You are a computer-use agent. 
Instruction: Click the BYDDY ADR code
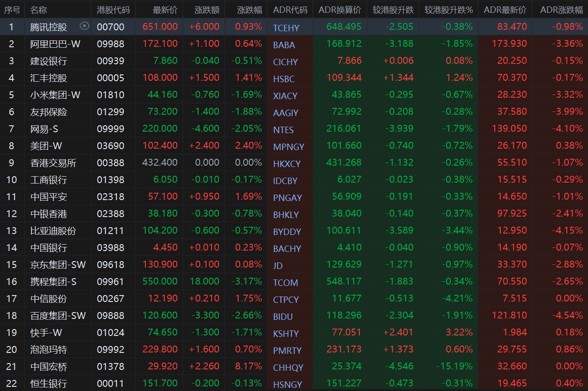pos(287,232)
